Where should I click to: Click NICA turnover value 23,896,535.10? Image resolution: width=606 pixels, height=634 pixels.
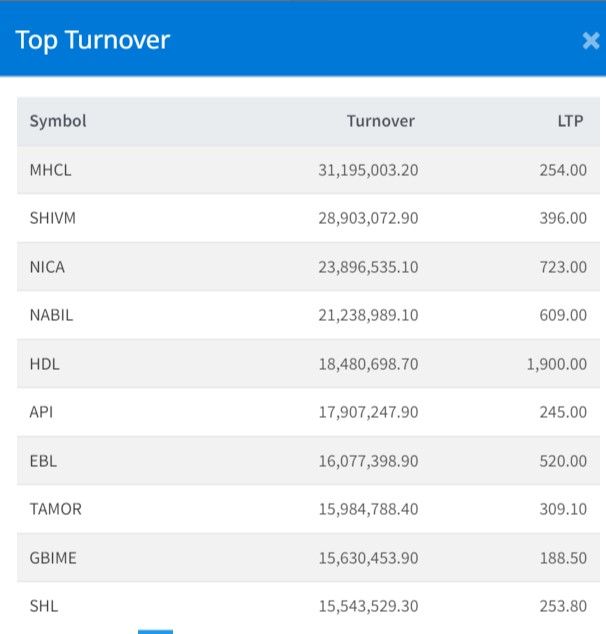[x=368, y=267]
